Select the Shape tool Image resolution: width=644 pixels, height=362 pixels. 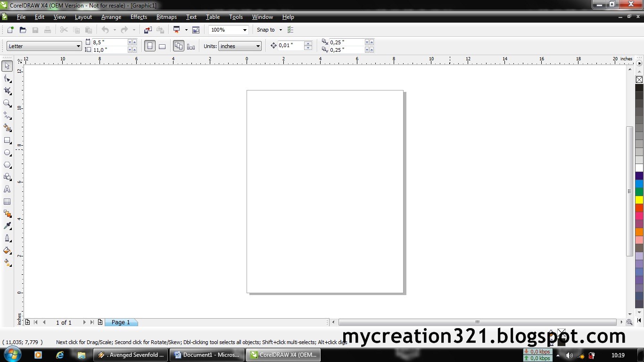(7, 79)
